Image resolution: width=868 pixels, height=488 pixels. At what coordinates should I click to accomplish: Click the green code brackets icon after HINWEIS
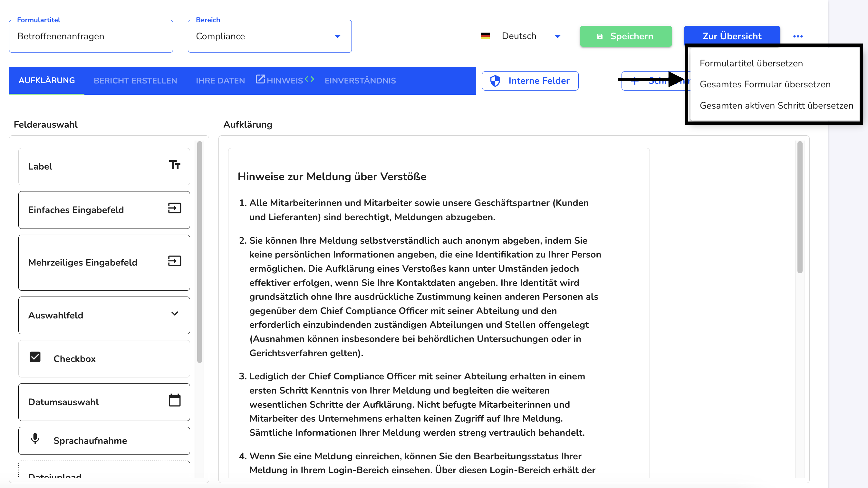coord(309,79)
